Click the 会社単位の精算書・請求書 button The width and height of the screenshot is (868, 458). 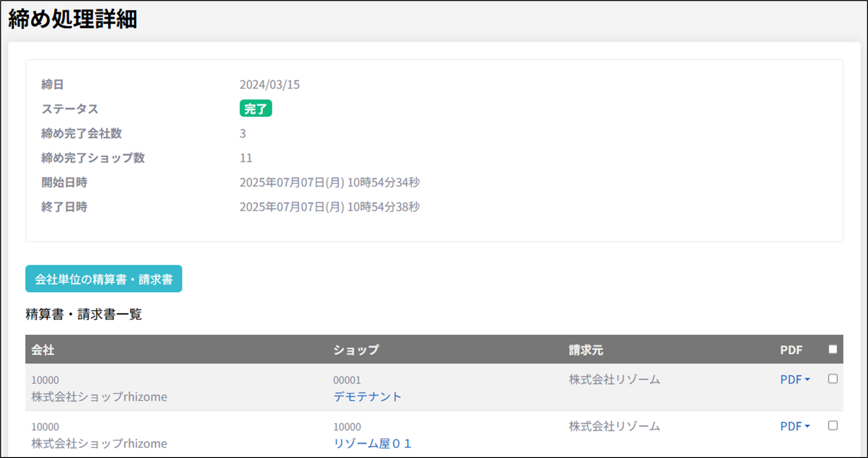[x=104, y=279]
